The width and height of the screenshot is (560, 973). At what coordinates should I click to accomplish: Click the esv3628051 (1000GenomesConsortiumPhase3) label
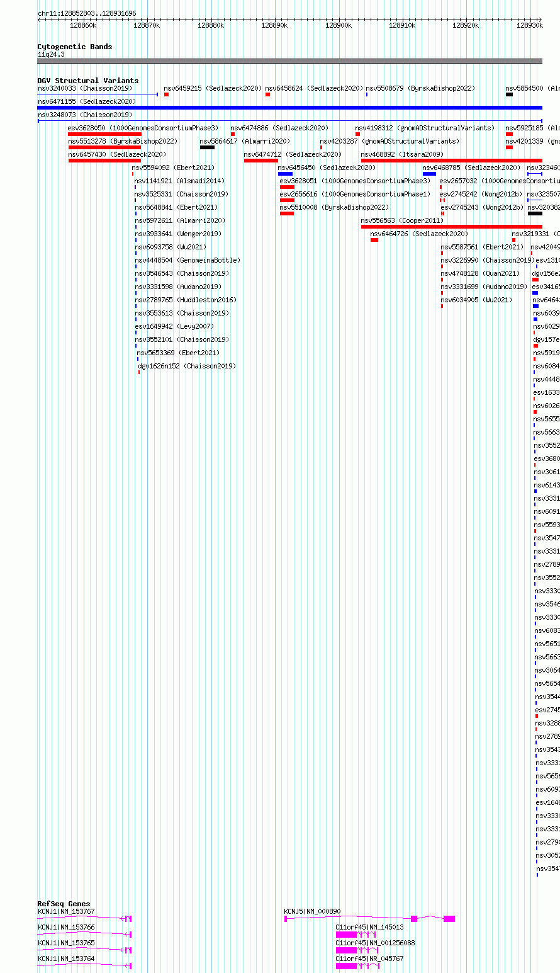point(355,181)
